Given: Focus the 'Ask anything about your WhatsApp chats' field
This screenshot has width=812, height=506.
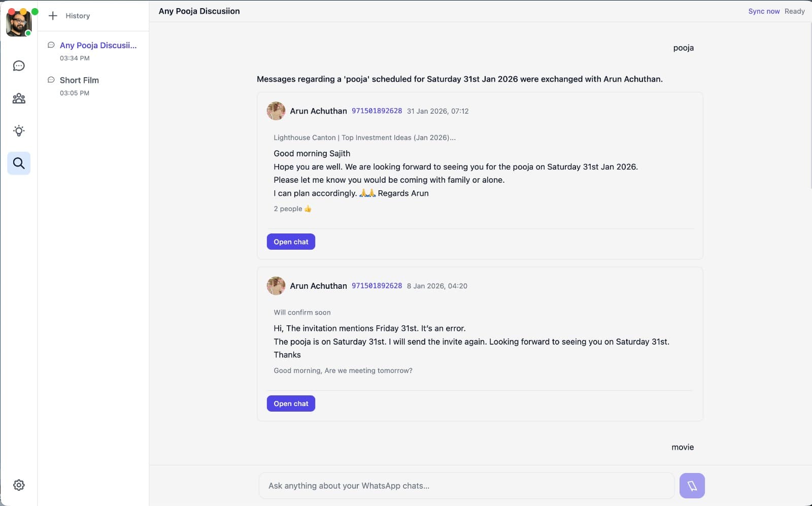Looking at the screenshot, I should point(466,486).
